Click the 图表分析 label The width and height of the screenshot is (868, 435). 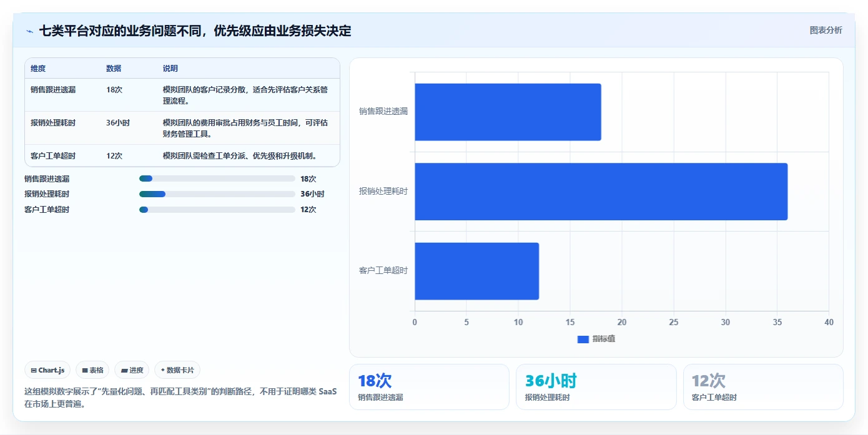coord(826,30)
